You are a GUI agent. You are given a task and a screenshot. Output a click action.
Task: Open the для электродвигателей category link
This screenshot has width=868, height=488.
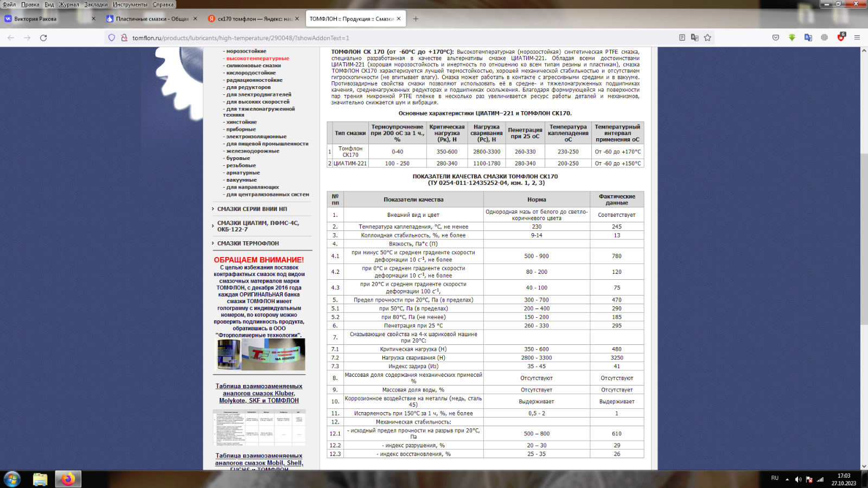coord(258,94)
